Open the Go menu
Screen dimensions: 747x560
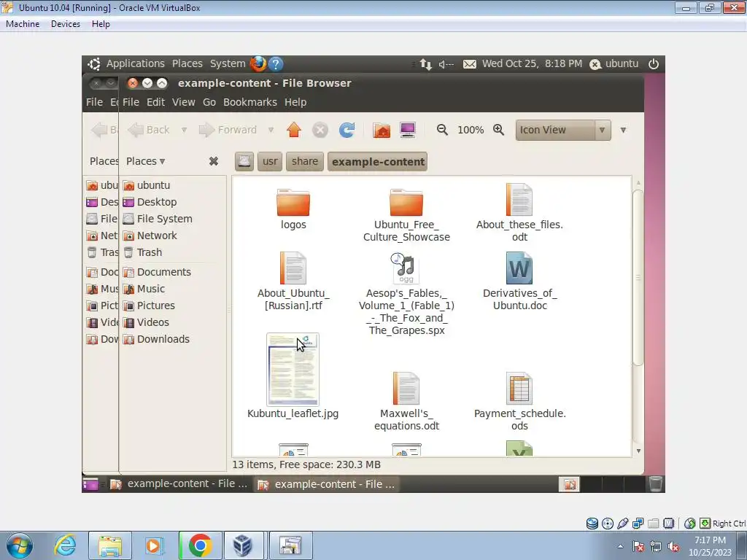coord(209,102)
